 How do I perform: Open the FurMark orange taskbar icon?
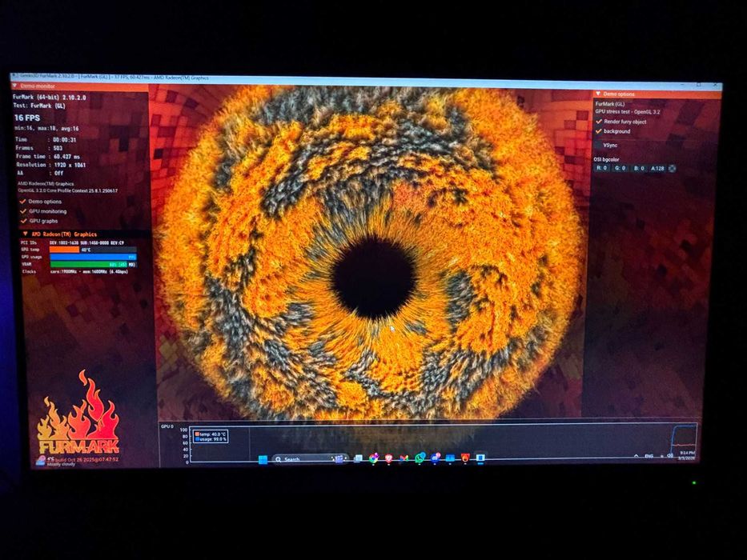click(465, 458)
